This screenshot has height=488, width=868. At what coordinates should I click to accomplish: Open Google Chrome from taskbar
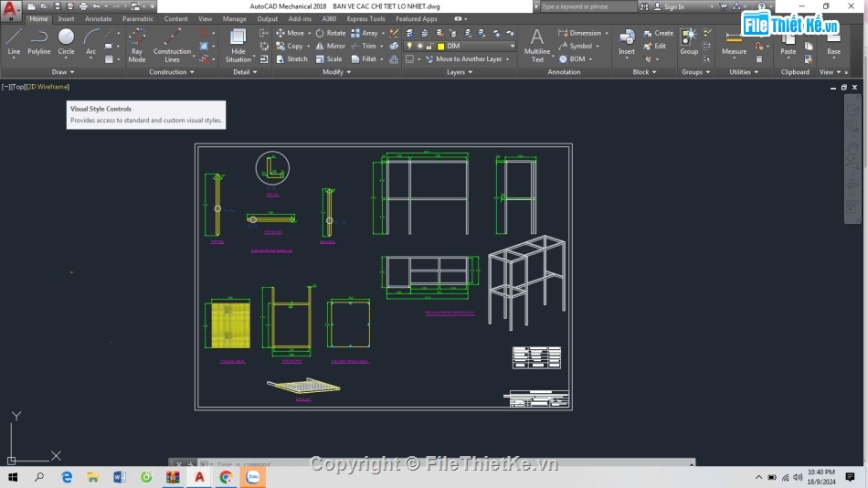click(226, 477)
